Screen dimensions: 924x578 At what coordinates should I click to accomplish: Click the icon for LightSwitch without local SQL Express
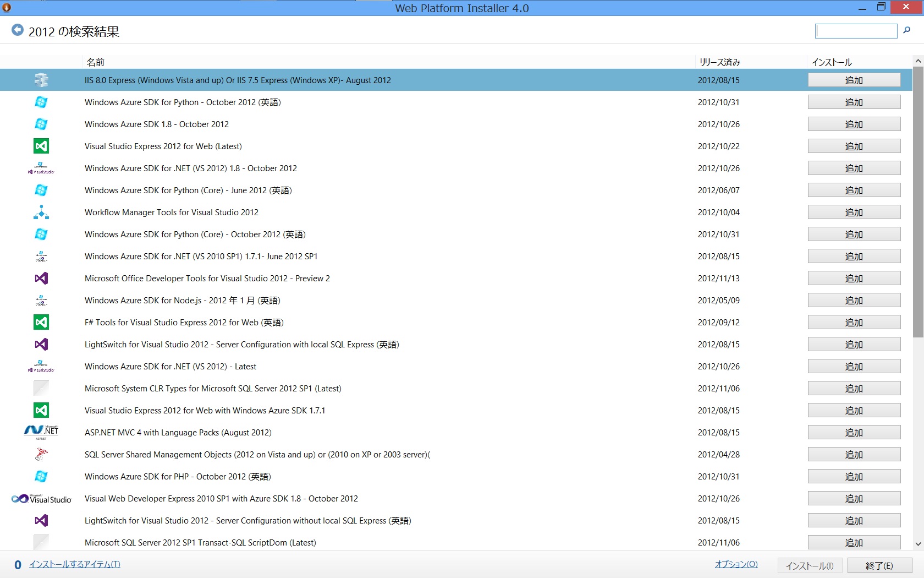pyautogui.click(x=41, y=521)
